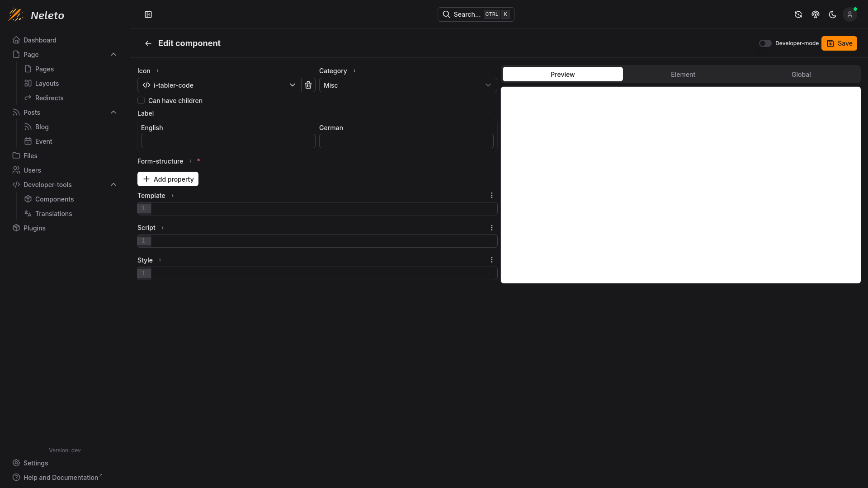Delete the selected icon with the trash button

pyautogui.click(x=308, y=85)
